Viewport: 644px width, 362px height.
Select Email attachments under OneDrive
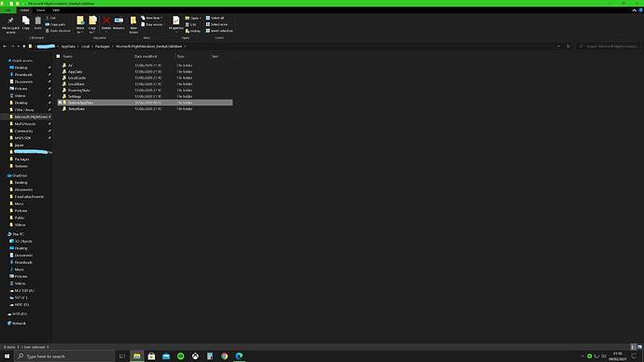point(29,197)
